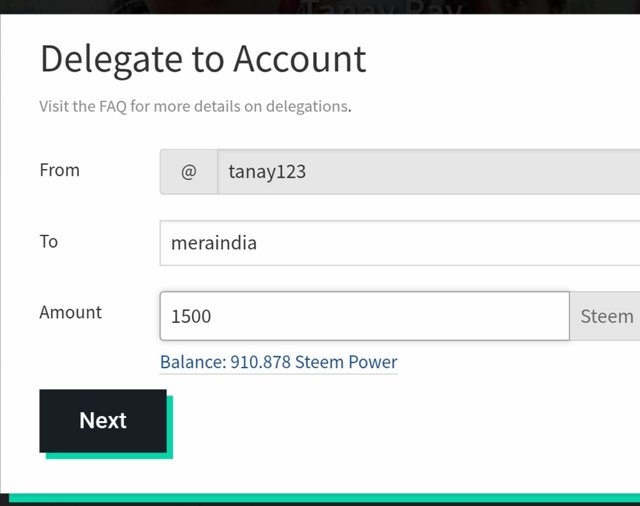Click the word FAQ in the subtitle
This screenshot has height=506, width=640.
[113, 107]
